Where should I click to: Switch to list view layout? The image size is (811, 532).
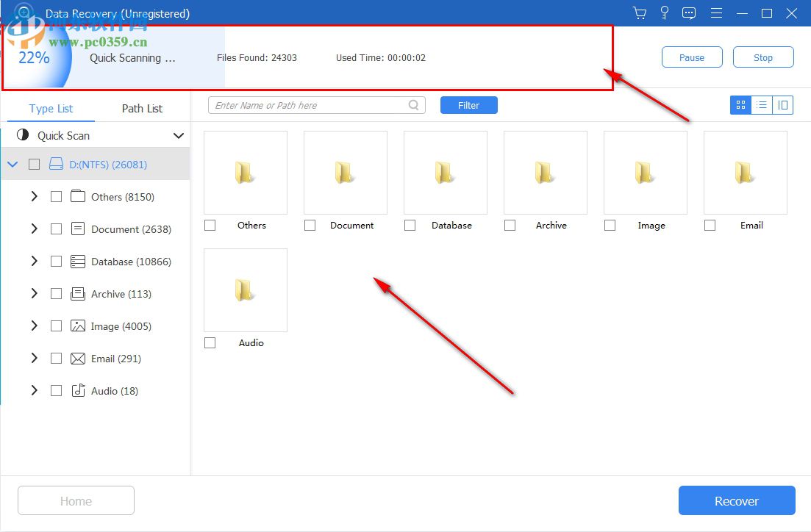click(762, 105)
